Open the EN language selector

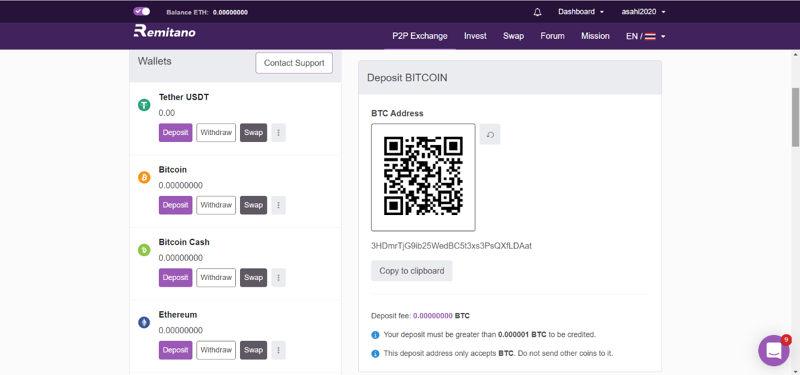646,36
